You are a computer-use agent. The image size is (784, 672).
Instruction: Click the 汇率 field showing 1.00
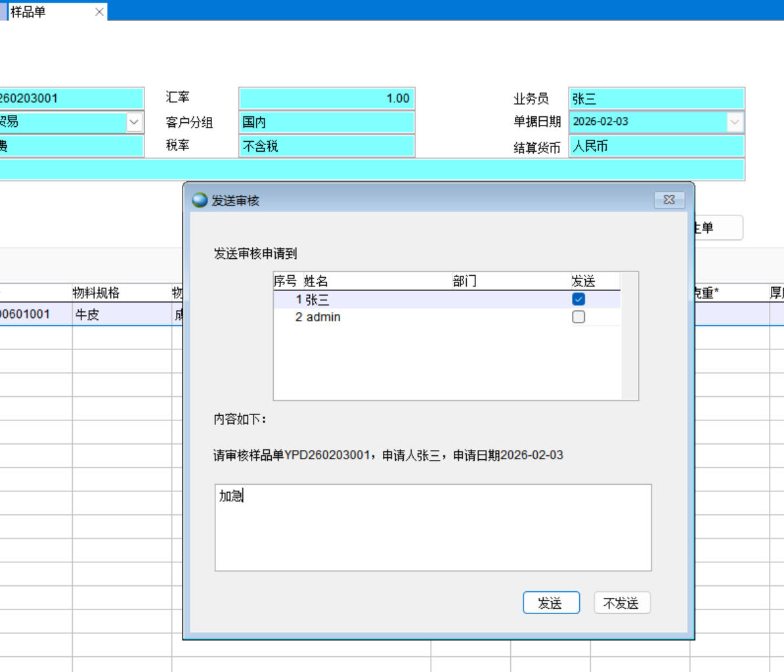(x=326, y=99)
